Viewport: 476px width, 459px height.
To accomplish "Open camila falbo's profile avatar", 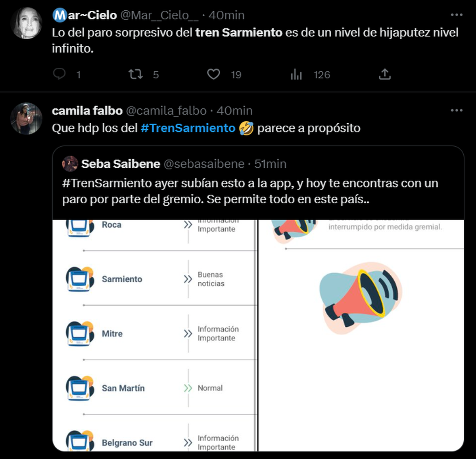I will (x=27, y=119).
